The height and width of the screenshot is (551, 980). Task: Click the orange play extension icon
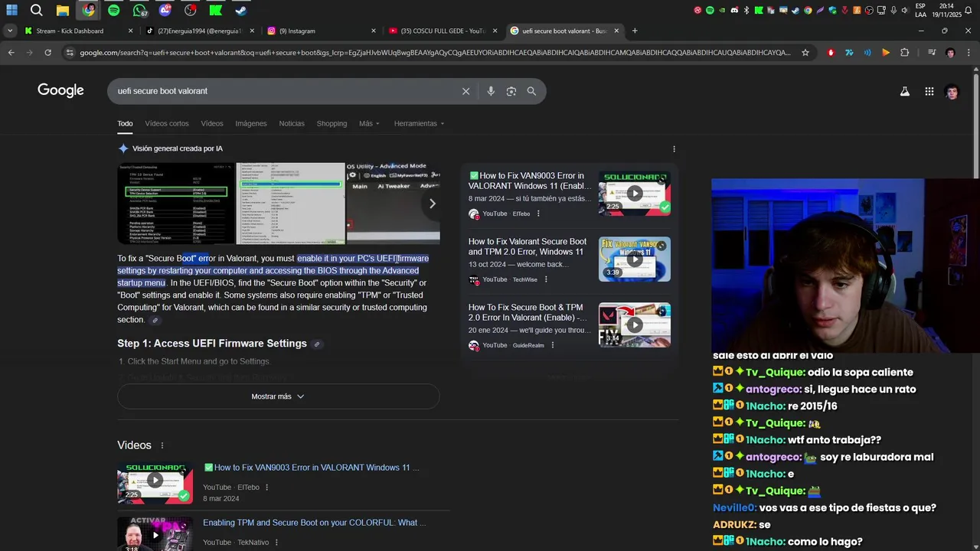pyautogui.click(x=886, y=52)
